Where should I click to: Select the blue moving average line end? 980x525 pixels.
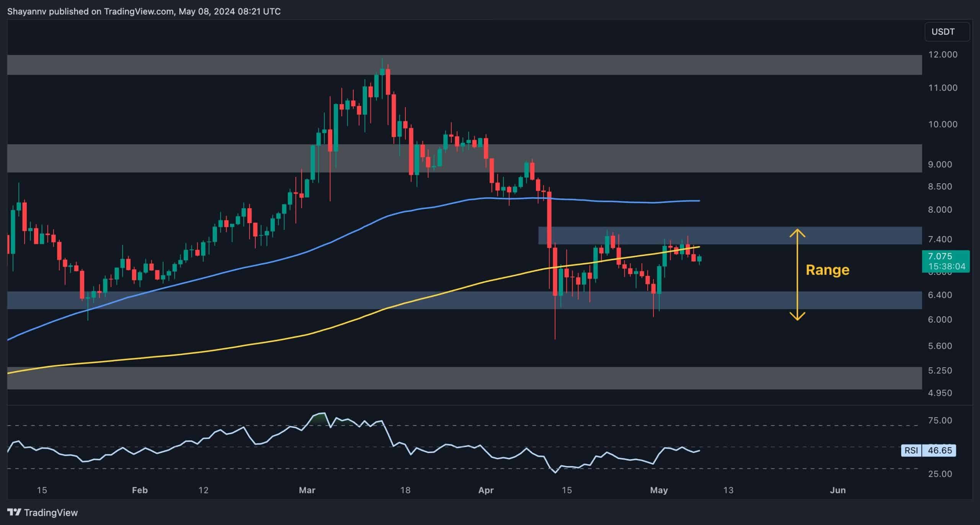[x=699, y=201]
